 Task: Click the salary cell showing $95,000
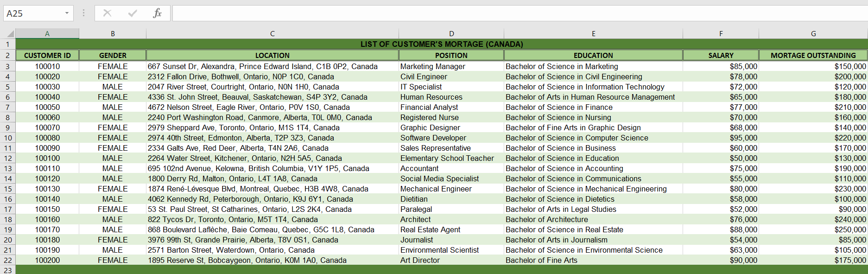pyautogui.click(x=721, y=138)
